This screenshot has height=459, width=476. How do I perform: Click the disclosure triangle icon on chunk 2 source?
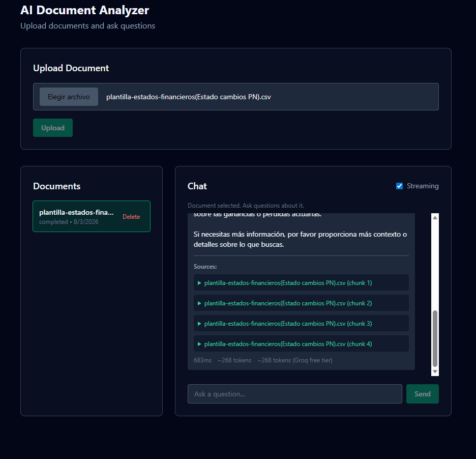pos(200,303)
